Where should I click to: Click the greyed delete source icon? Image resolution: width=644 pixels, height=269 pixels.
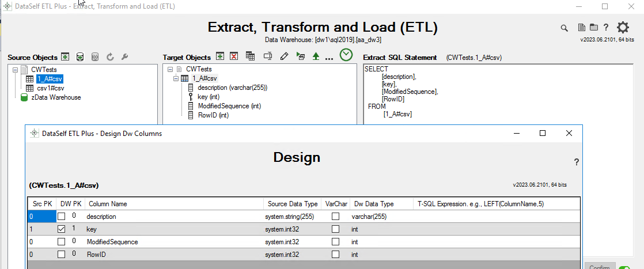pos(95,56)
